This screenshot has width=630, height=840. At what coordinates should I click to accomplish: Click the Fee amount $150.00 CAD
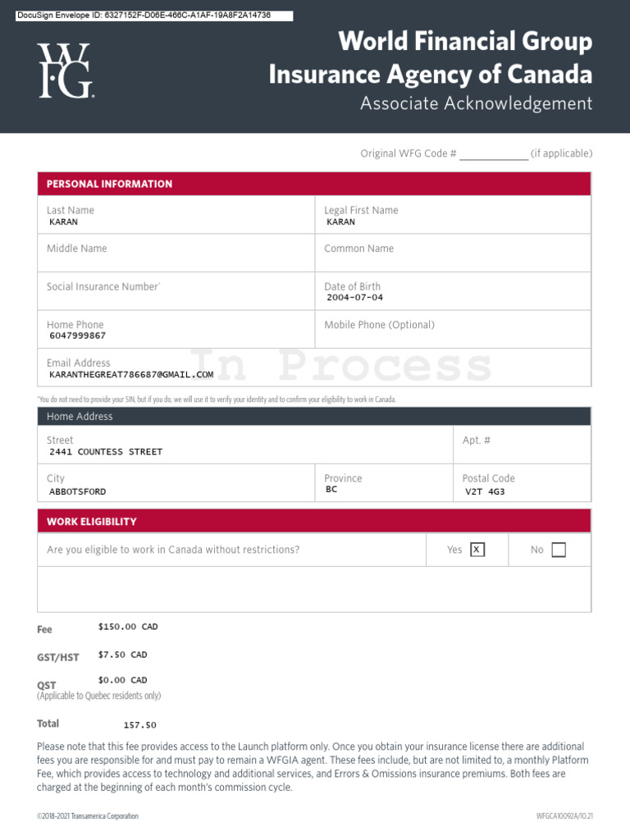[128, 627]
